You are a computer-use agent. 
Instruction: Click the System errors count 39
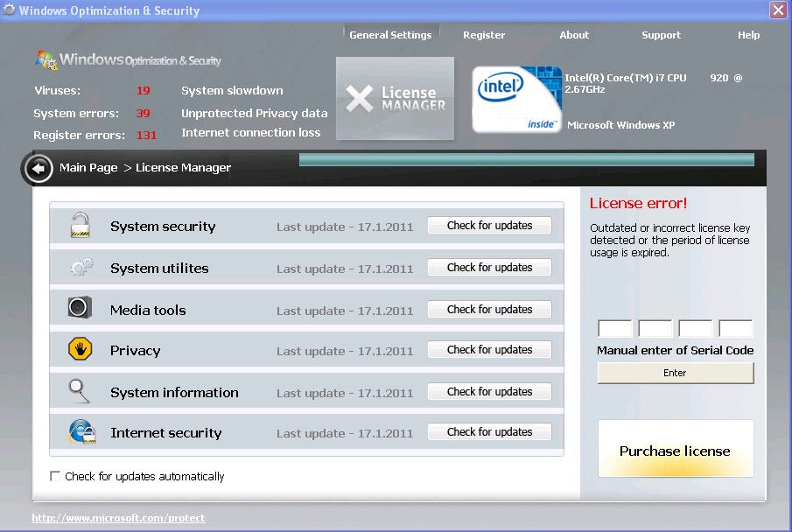143,113
